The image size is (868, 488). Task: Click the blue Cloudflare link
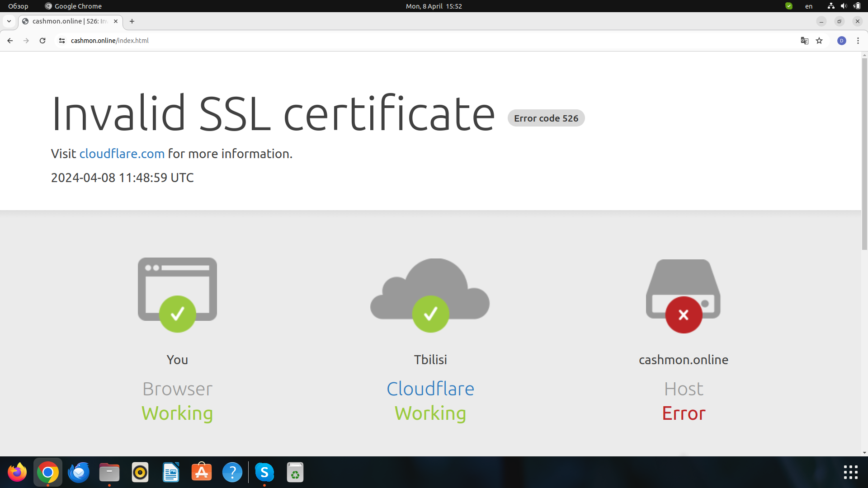430,389
